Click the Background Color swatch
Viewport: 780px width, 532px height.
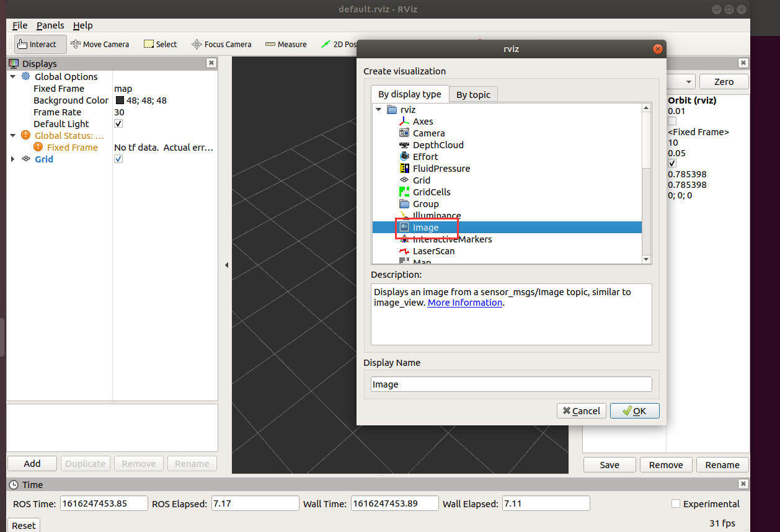coord(120,100)
